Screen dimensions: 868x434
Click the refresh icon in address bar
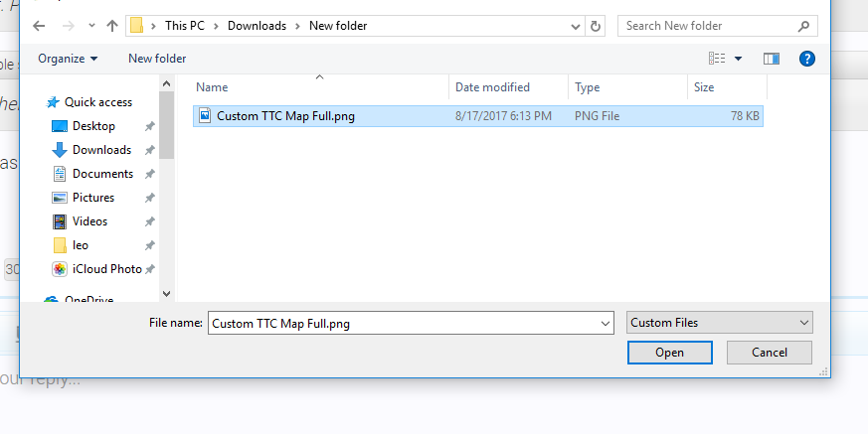tap(596, 26)
